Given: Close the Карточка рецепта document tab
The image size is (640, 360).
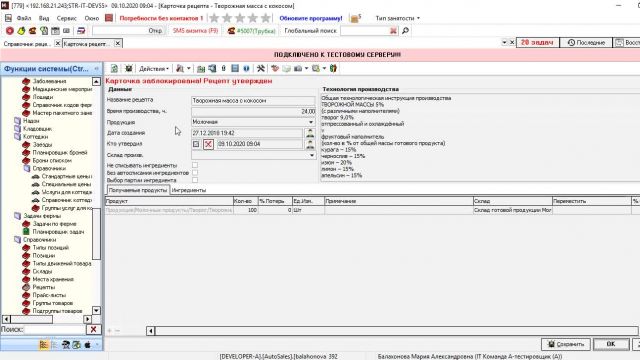Looking at the screenshot, I should click(x=118, y=43).
